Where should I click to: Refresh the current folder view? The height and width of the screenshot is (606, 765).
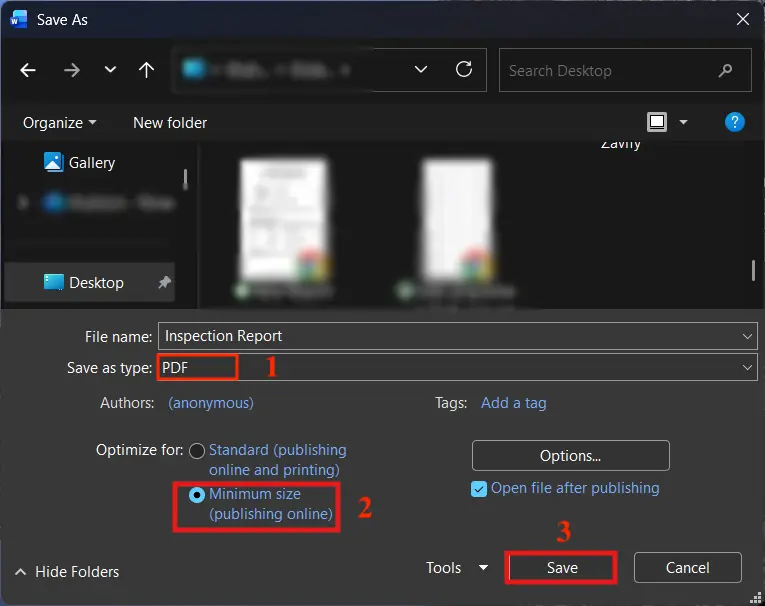[x=463, y=69]
